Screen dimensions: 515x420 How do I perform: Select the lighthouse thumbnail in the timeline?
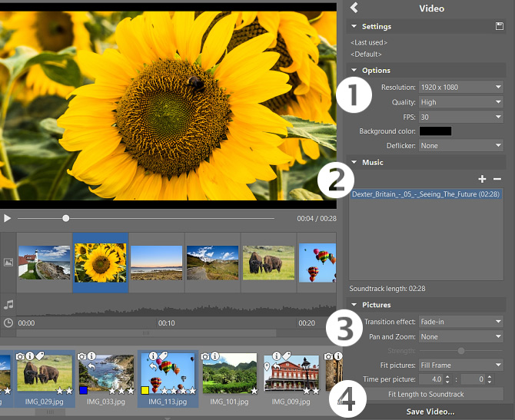(45, 263)
